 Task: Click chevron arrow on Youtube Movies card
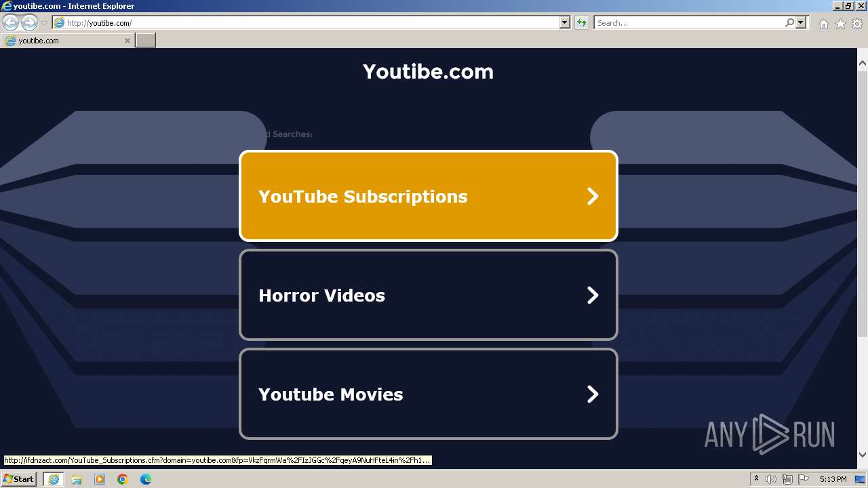coord(593,394)
